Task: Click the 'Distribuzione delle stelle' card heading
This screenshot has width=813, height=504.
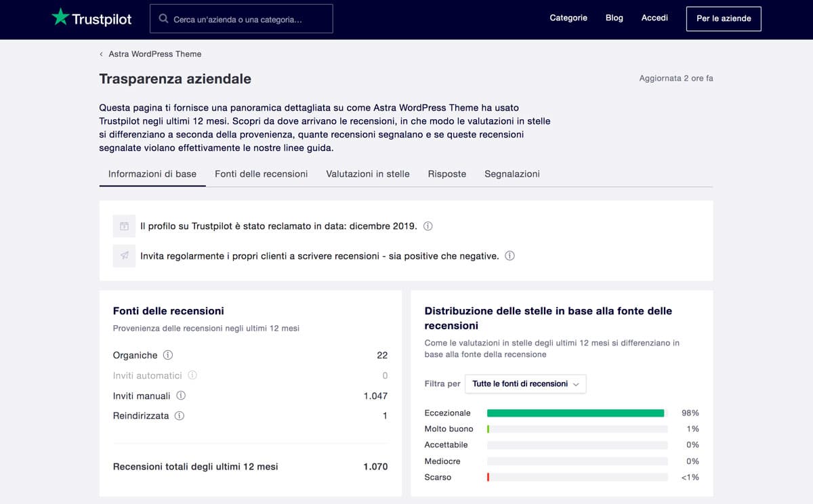Action: pyautogui.click(x=548, y=318)
